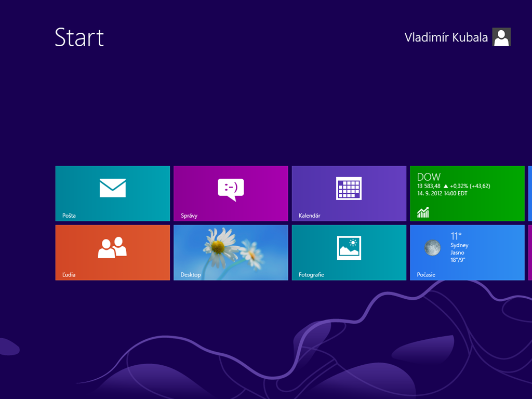
Task: Click the DOW heading on finance tile
Action: (429, 177)
